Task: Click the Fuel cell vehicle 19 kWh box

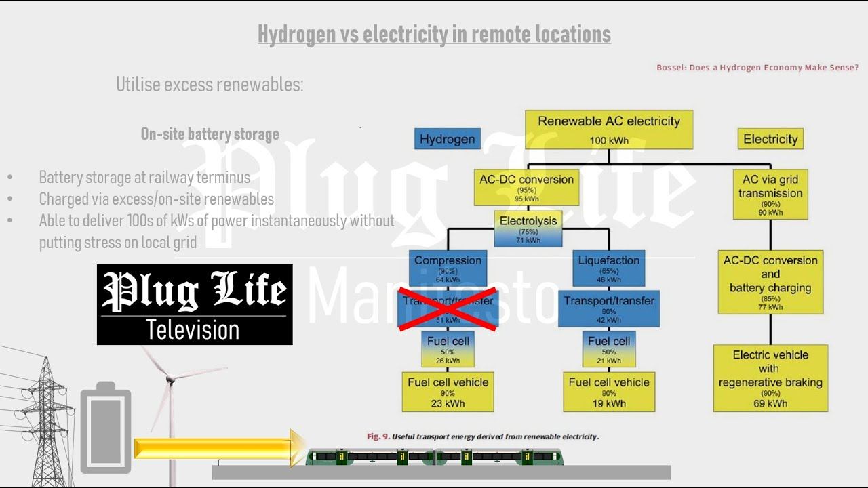Action: (609, 392)
